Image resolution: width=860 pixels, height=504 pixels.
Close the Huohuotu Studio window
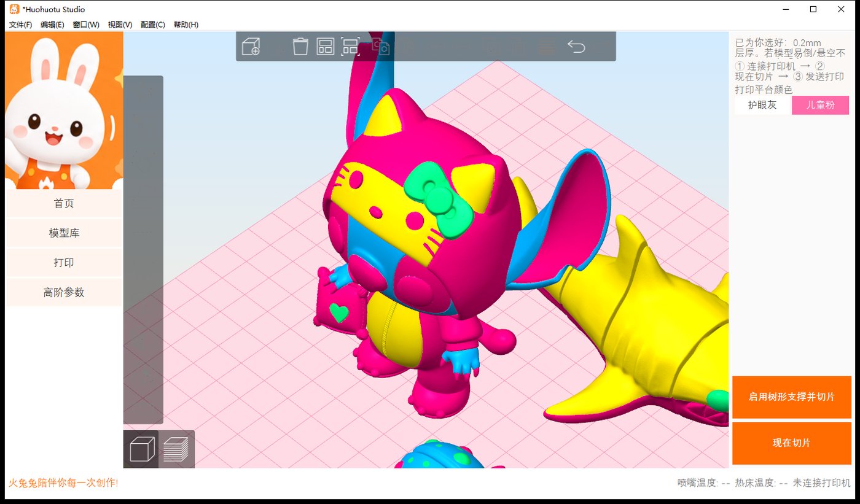click(841, 9)
